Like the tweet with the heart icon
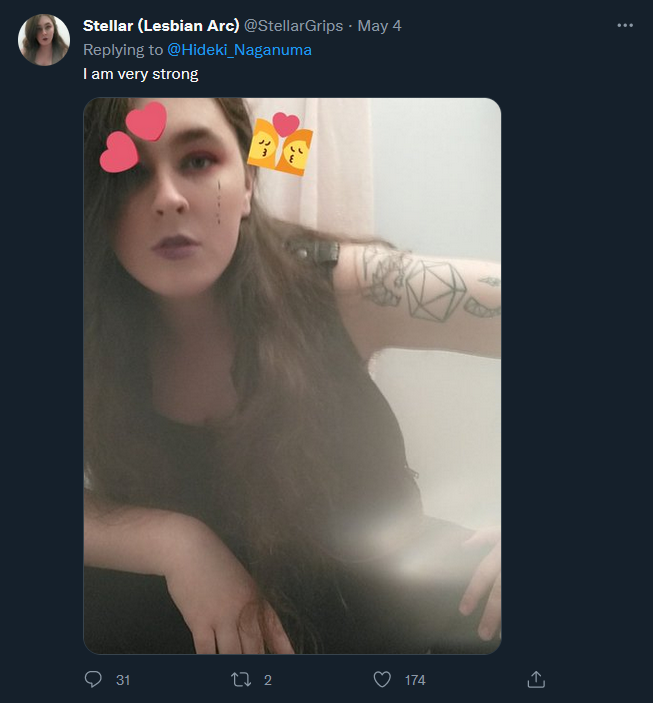 point(382,680)
